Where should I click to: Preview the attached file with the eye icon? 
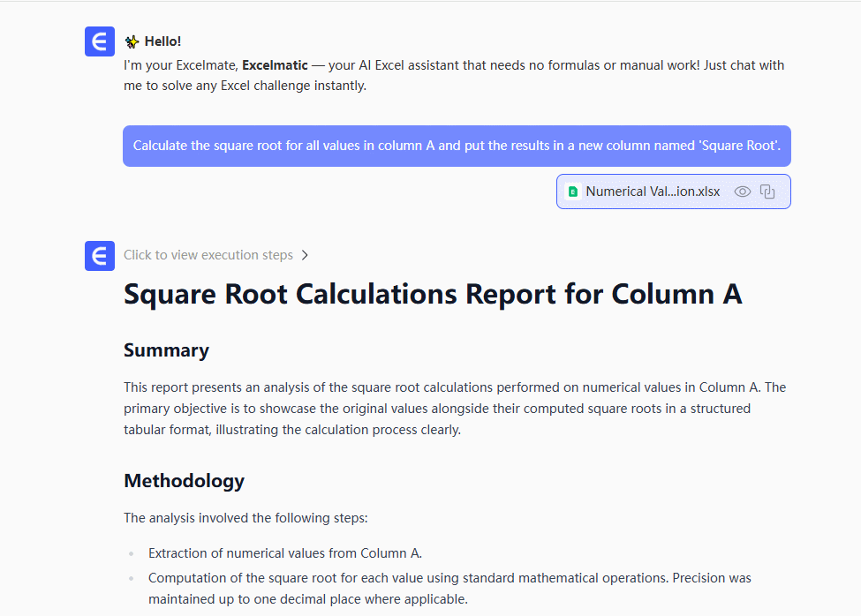coord(743,192)
